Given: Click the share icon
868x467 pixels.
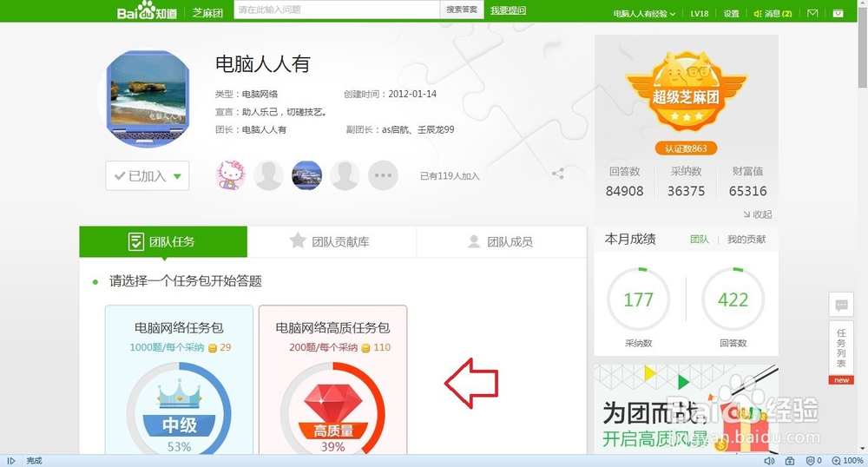Looking at the screenshot, I should pos(558,174).
